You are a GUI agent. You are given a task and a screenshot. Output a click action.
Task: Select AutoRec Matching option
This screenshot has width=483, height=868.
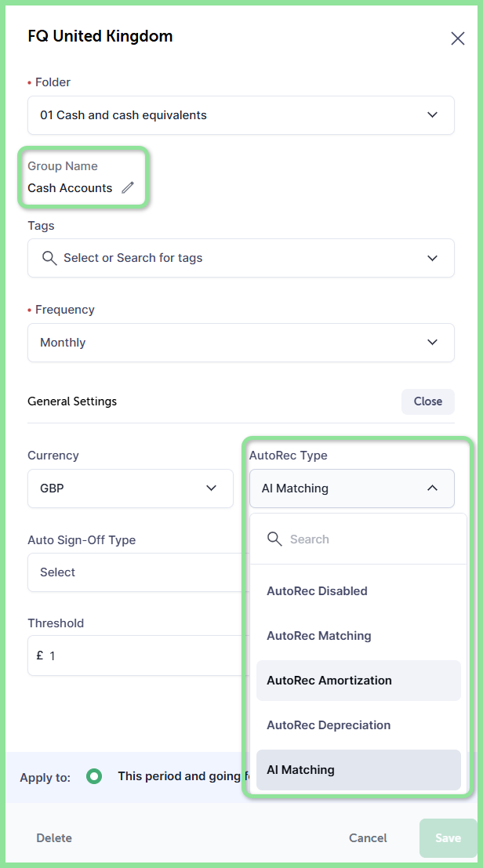pyautogui.click(x=358, y=635)
